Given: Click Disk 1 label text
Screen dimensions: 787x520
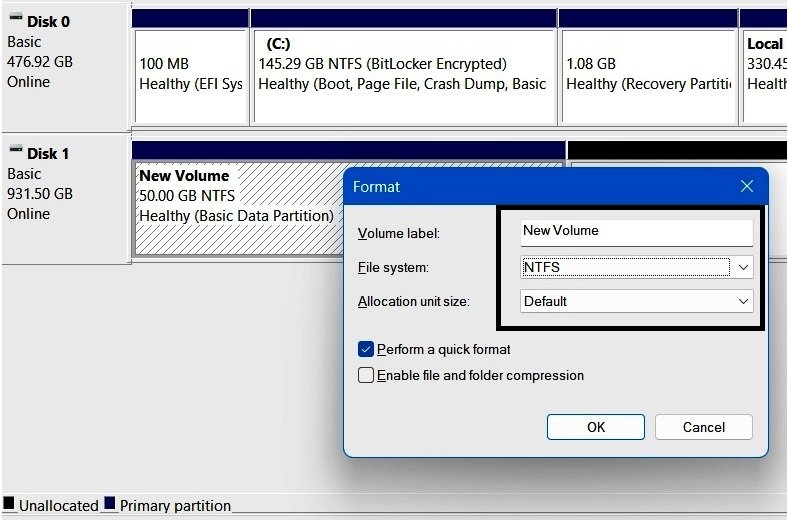Looking at the screenshot, I should click(x=48, y=154).
